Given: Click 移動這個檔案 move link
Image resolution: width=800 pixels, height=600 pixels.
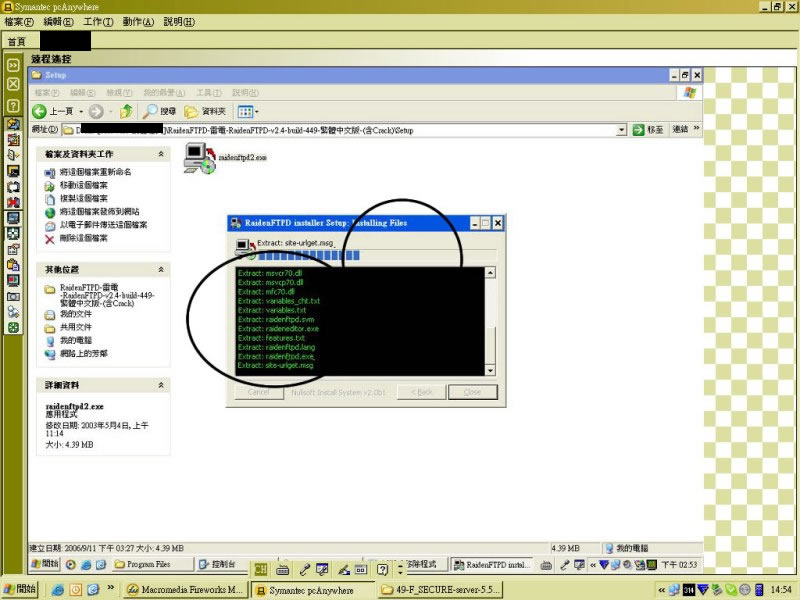Looking at the screenshot, I should (84, 185).
